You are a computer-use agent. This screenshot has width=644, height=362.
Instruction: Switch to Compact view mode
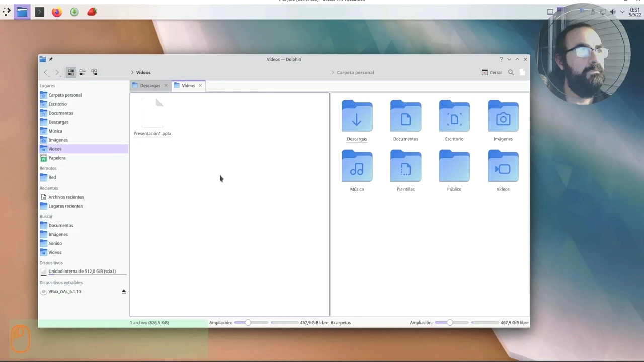pos(83,72)
